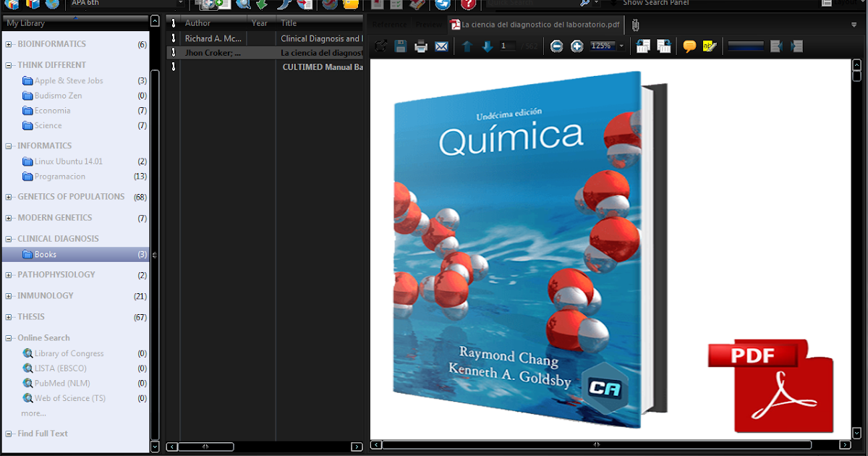This screenshot has width=868, height=456.
Task: Click the PDF page number field
Action: (x=508, y=46)
